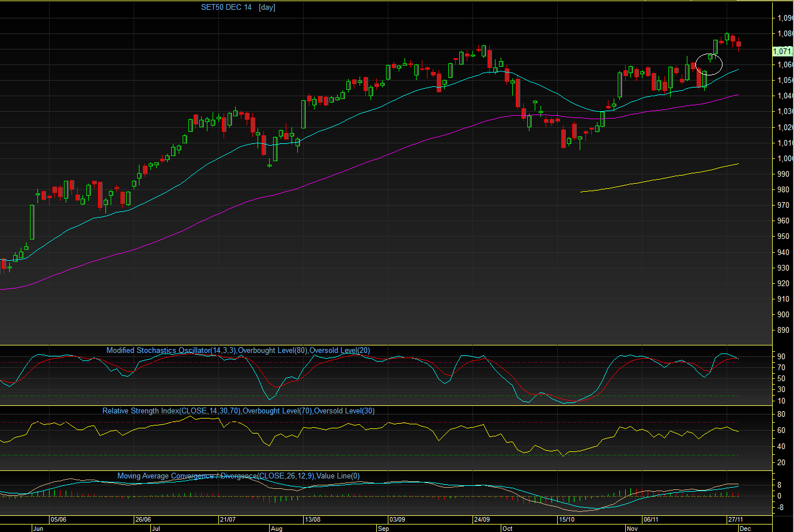The height and width of the screenshot is (532, 794).
Task: Click the Jul month label
Action: [x=156, y=528]
